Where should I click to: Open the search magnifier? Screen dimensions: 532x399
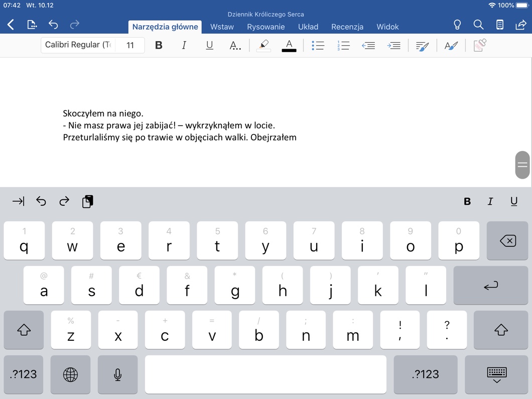point(478,25)
